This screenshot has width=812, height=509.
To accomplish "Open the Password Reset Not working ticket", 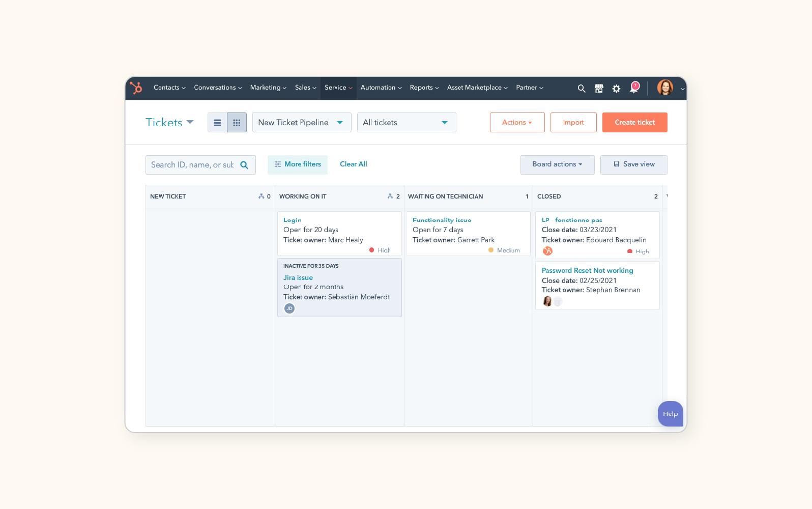I will pos(588,270).
